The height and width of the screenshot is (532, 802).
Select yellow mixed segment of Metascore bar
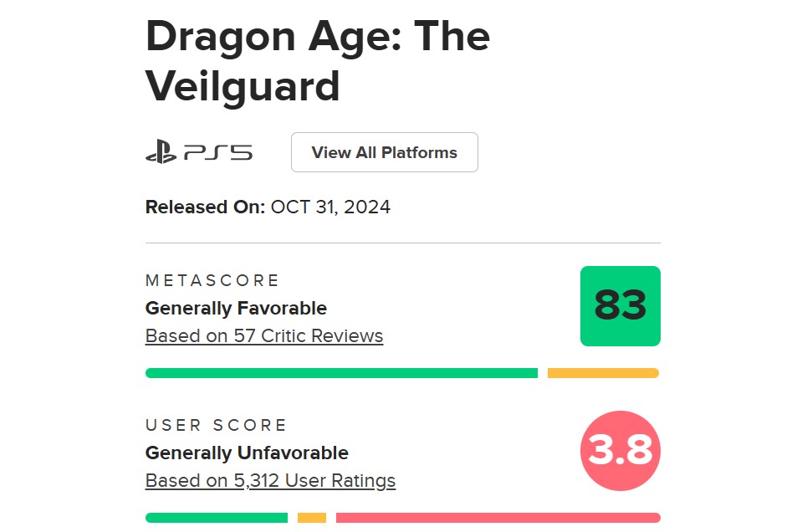pos(604,373)
